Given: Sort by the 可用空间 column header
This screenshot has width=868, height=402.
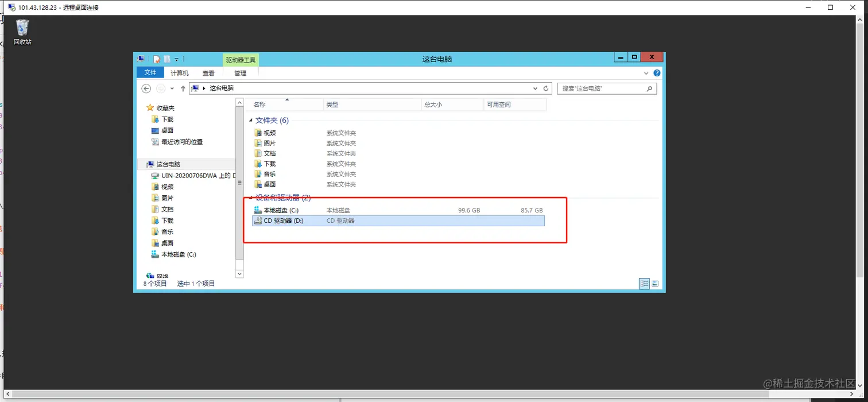Looking at the screenshot, I should (515, 105).
